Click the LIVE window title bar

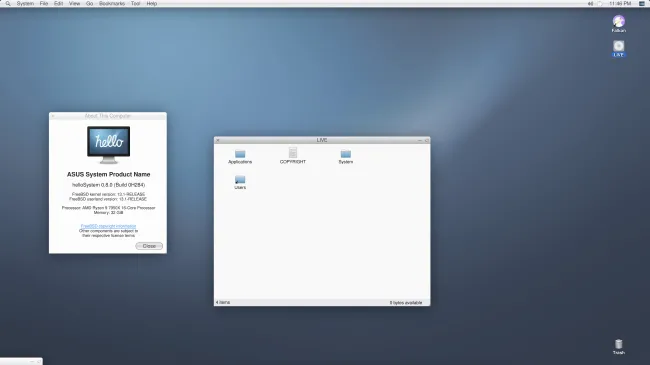[x=322, y=140]
